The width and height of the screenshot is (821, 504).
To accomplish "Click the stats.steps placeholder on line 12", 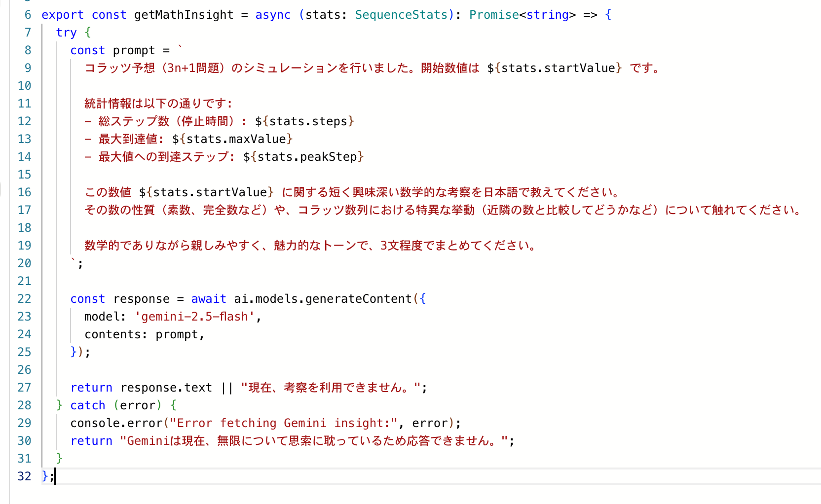I will (305, 121).
